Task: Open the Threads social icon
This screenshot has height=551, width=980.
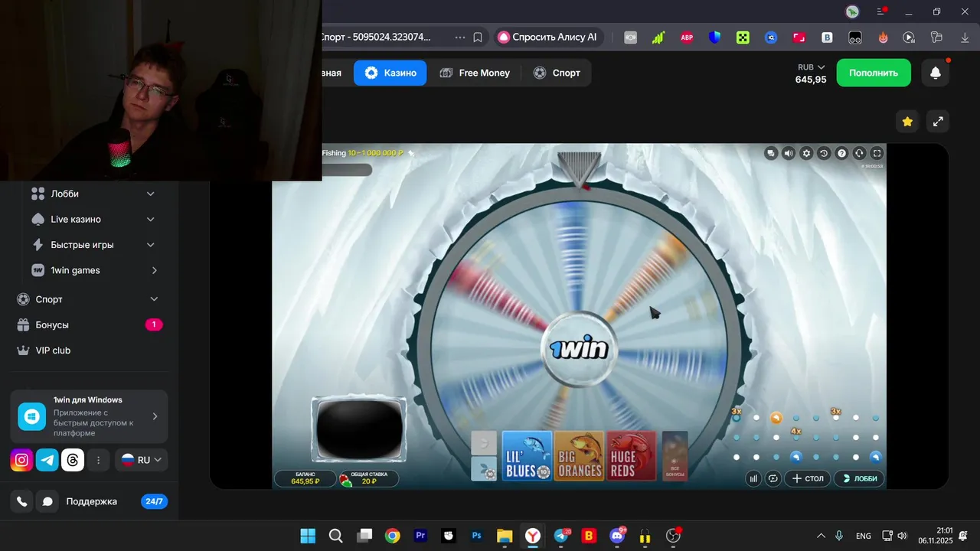Action: 73,460
